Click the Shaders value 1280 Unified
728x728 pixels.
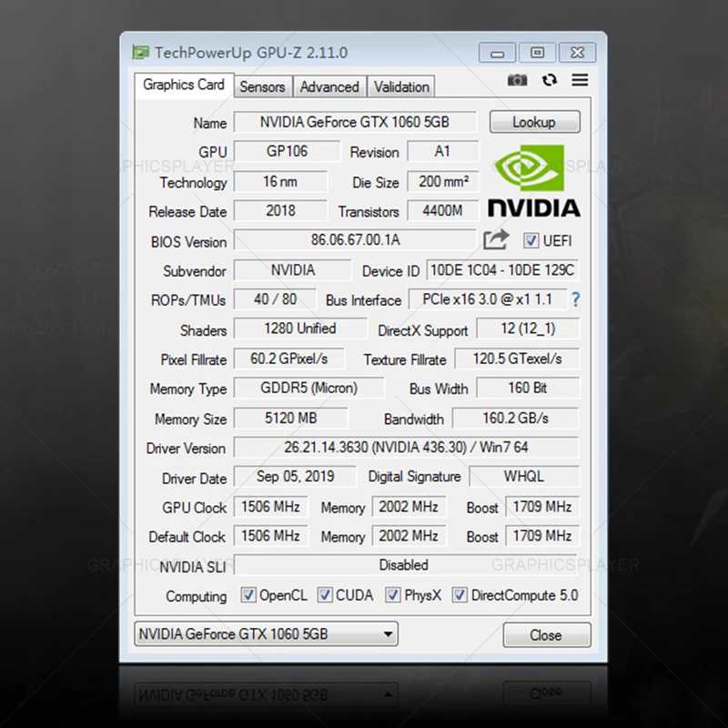(300, 329)
